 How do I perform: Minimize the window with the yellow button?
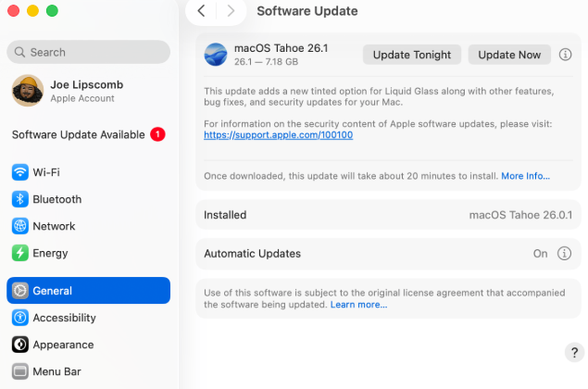[33, 11]
